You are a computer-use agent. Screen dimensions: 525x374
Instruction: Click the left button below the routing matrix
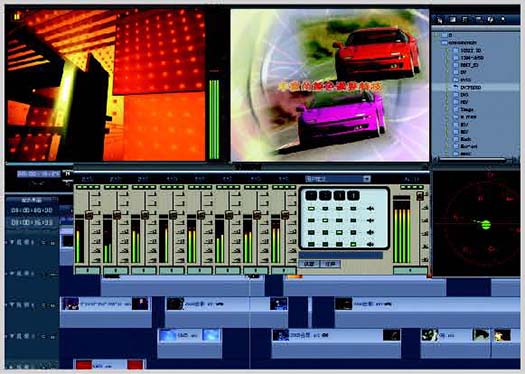point(309,264)
